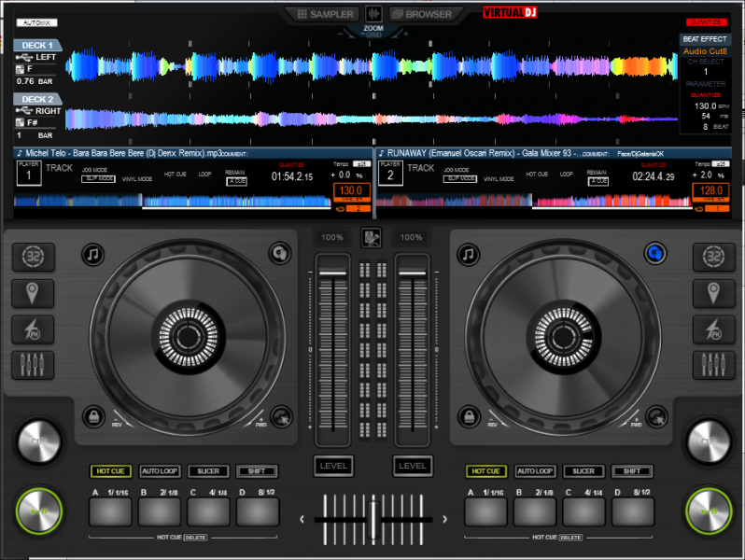Select deck 1 SLICER pad mode

pos(208,471)
